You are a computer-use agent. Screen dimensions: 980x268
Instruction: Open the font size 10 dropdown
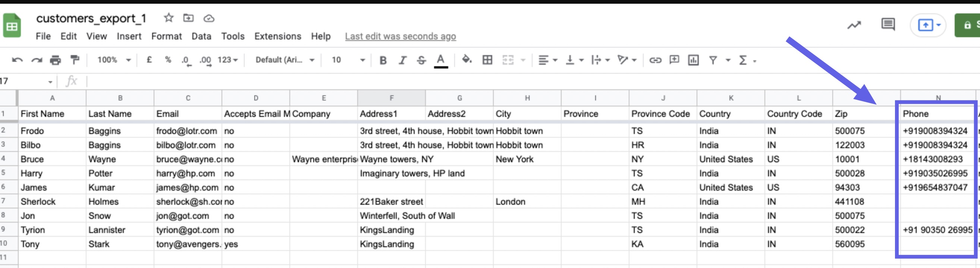click(x=348, y=60)
